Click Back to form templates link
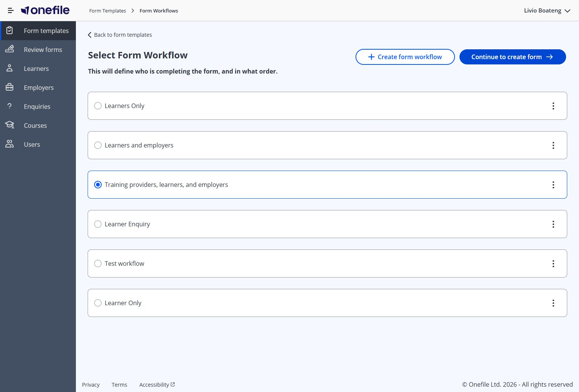Screen dimensions: 579x392 click(x=120, y=35)
